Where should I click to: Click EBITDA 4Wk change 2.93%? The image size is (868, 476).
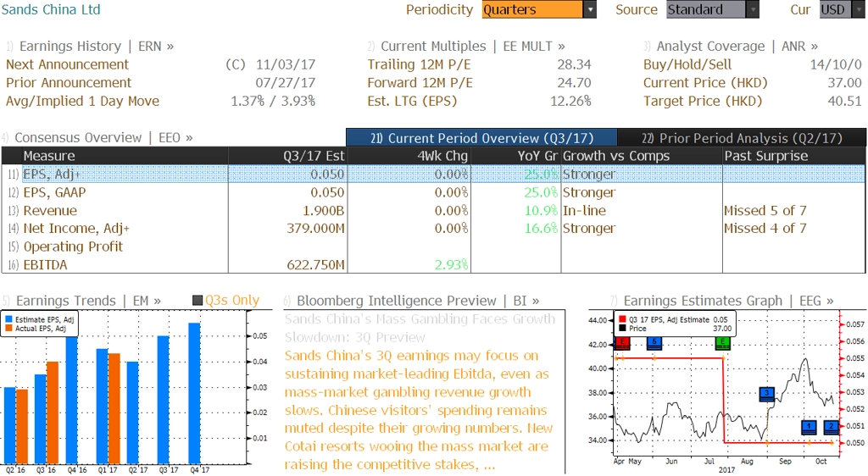[451, 265]
